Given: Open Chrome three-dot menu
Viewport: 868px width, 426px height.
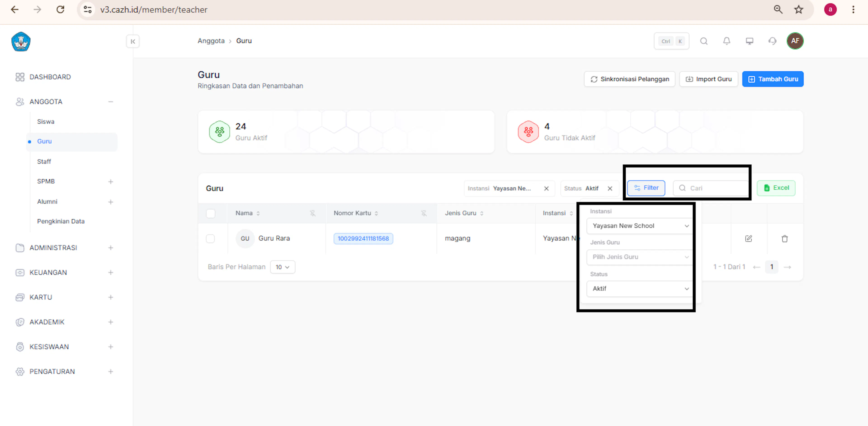Looking at the screenshot, I should pos(853,9).
